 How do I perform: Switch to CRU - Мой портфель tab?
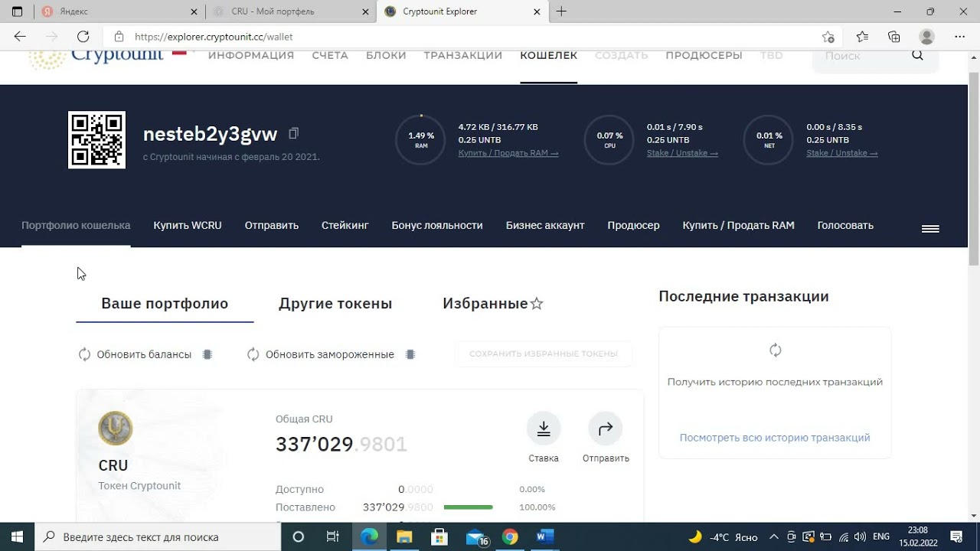(x=291, y=11)
